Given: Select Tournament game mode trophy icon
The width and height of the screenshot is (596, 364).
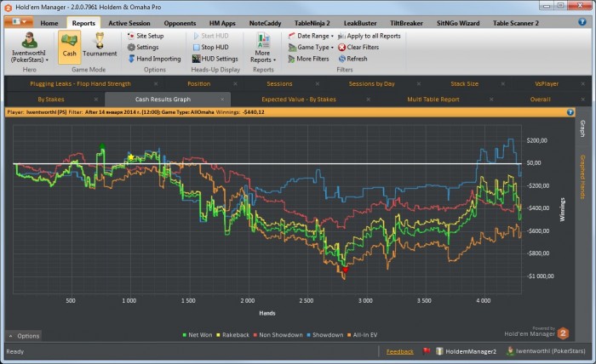Looking at the screenshot, I should [x=100, y=42].
